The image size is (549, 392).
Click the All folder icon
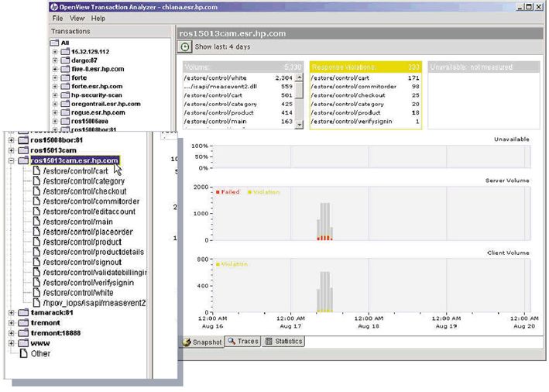(x=55, y=43)
